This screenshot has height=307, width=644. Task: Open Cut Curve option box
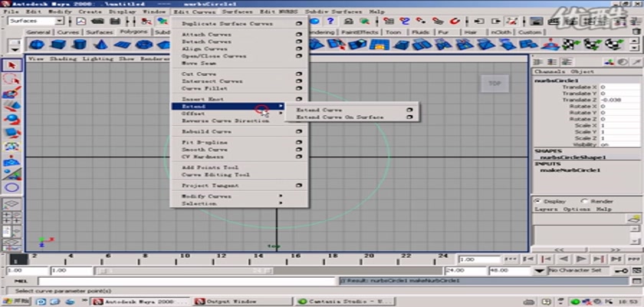[x=299, y=74]
